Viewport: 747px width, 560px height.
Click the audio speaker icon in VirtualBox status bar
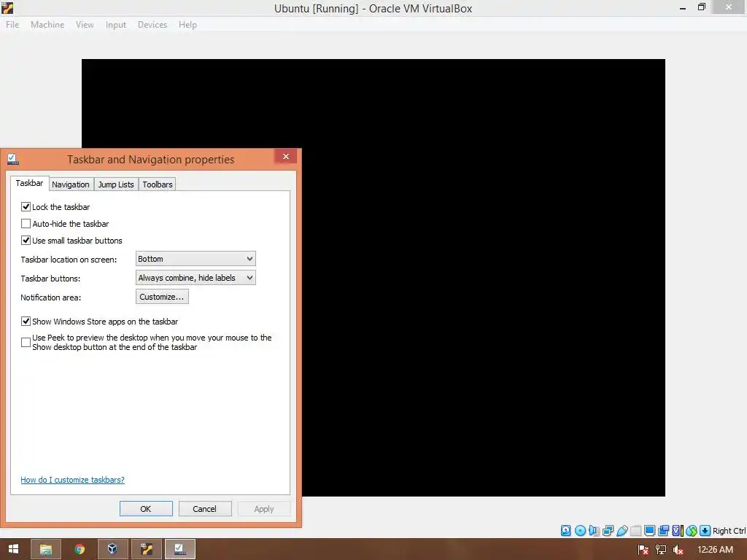click(x=594, y=531)
